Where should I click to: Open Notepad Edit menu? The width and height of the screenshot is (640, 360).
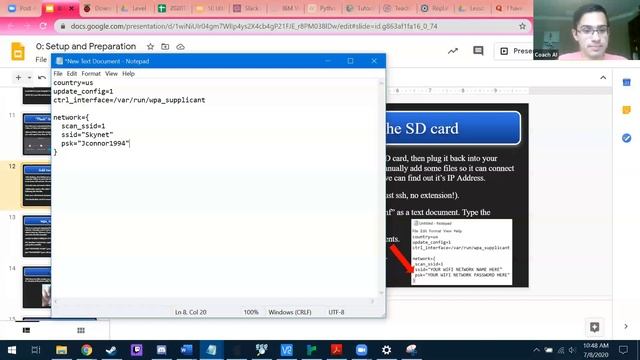click(72, 73)
